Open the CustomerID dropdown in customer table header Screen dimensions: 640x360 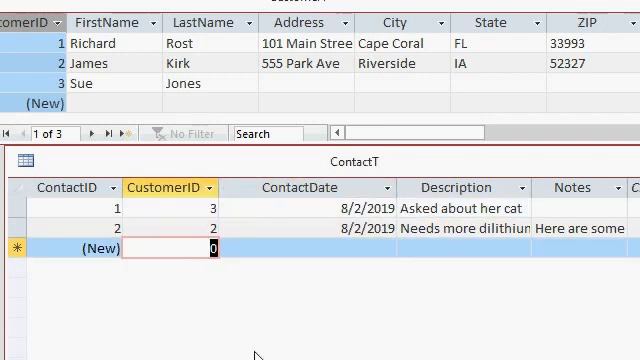(x=58, y=23)
